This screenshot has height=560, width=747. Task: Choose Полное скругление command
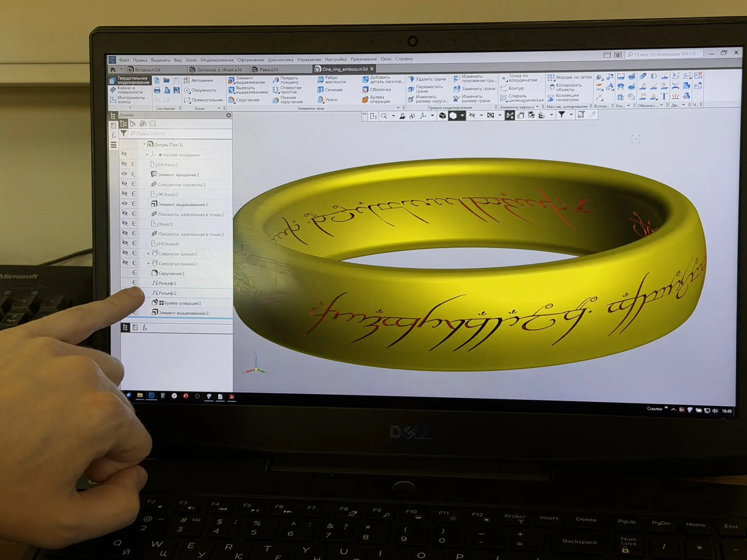pos(288,100)
